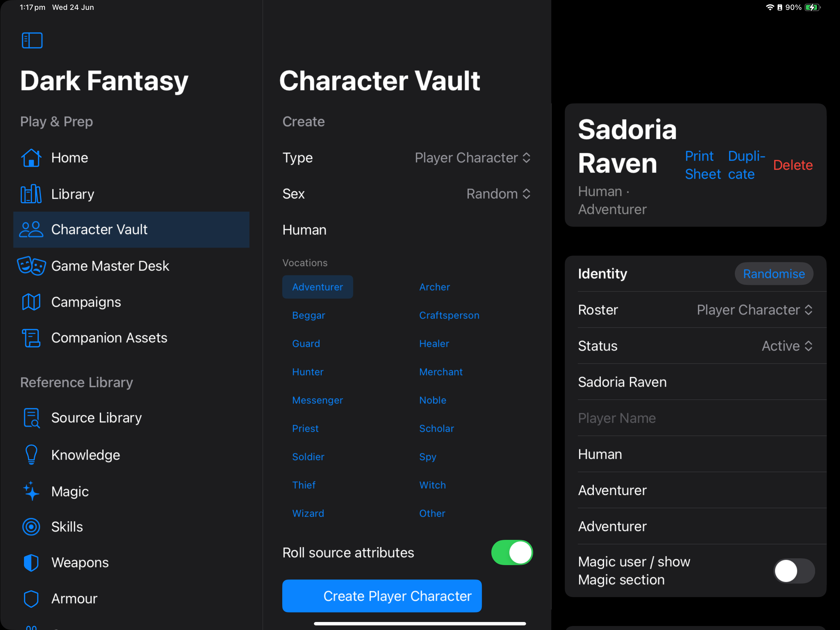Click the Library books icon
The image size is (840, 630).
(31, 194)
